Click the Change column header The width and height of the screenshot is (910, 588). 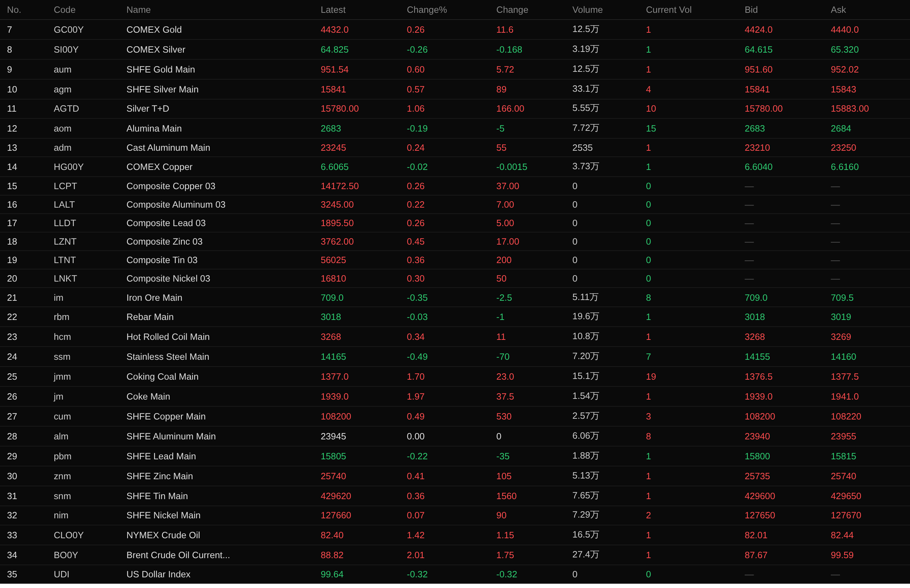pos(512,10)
